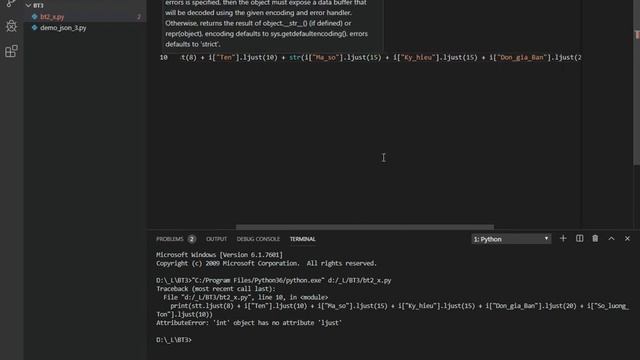Screen dimensions: 640x360
Task: Click the Traceback line in terminal
Action: click(216, 289)
